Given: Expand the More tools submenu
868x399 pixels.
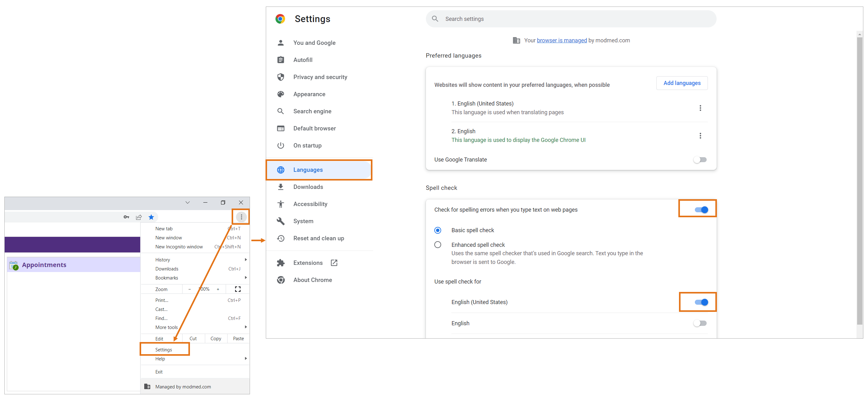Looking at the screenshot, I should (246, 327).
